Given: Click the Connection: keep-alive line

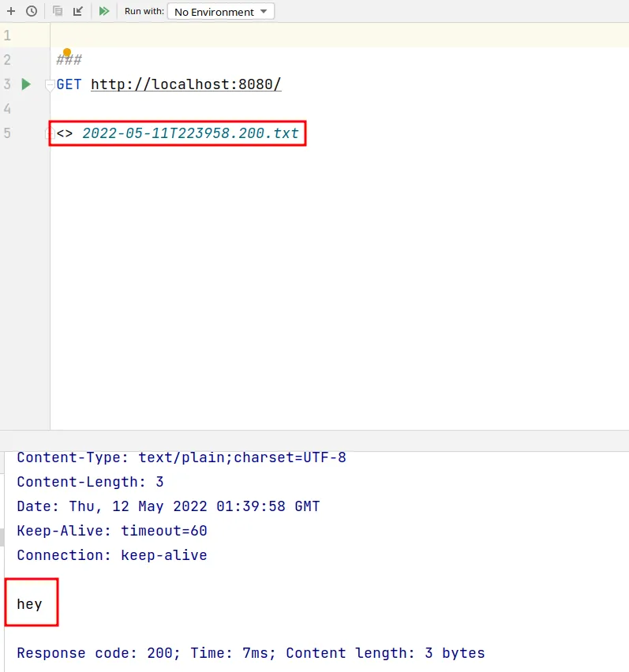Looking at the screenshot, I should coord(112,555).
